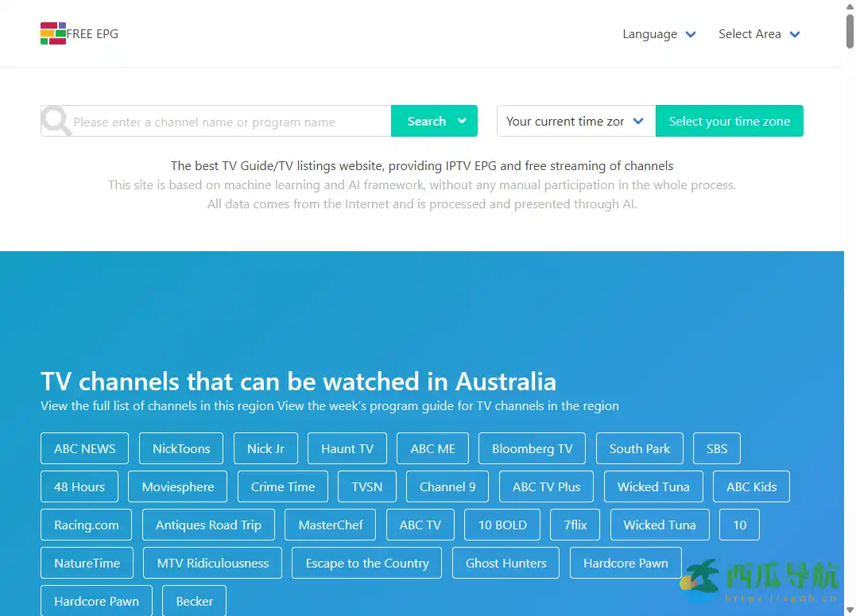The height and width of the screenshot is (616, 856).
Task: Choose the South Park channel tag
Action: [x=639, y=449]
